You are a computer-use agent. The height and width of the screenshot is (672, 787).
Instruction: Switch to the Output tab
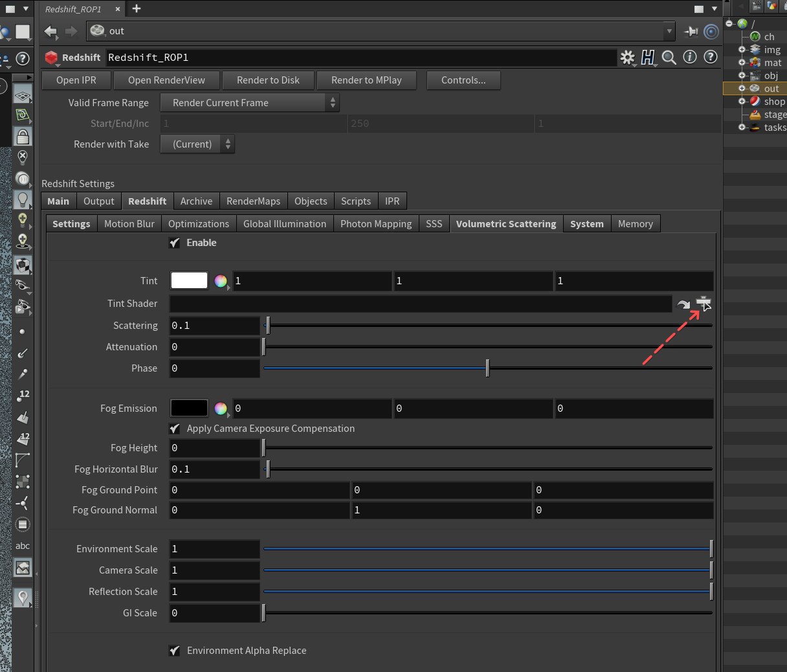tap(99, 201)
